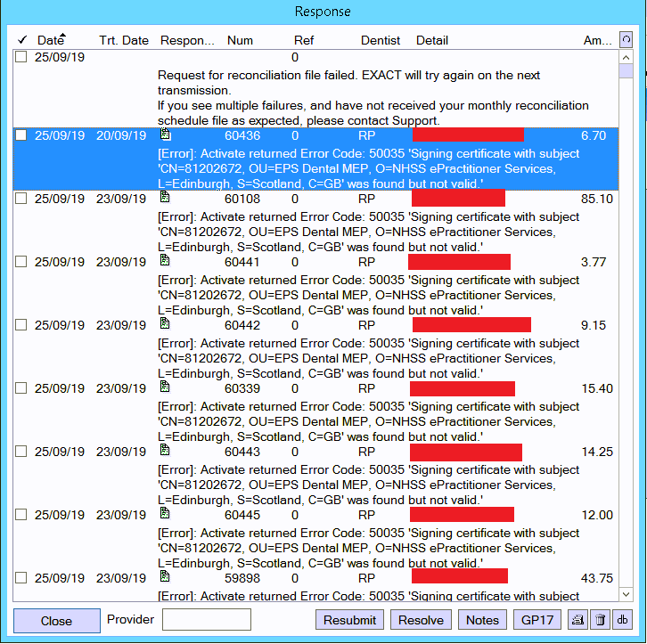The image size is (647, 644).
Task: Click the trash can delete icon
Action: tap(600, 620)
